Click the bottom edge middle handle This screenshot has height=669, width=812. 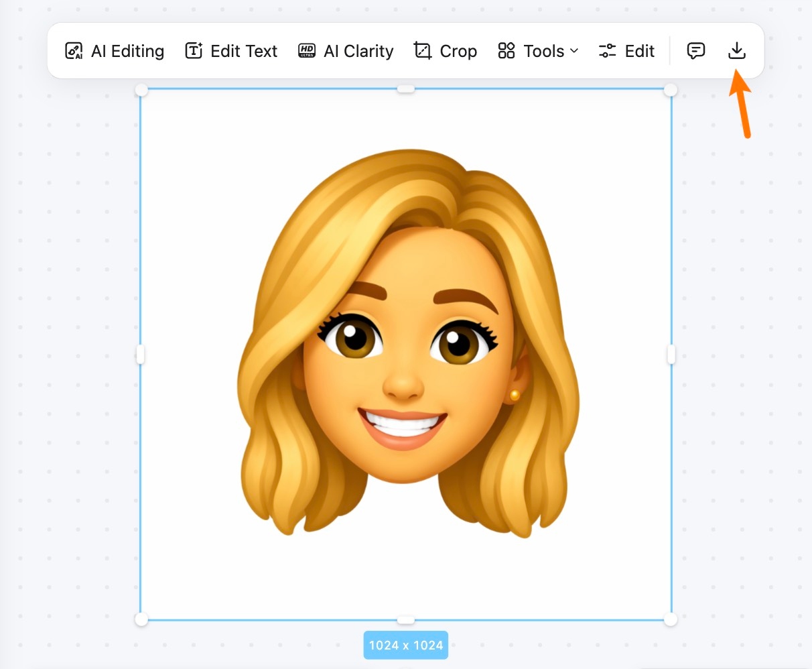tap(406, 620)
